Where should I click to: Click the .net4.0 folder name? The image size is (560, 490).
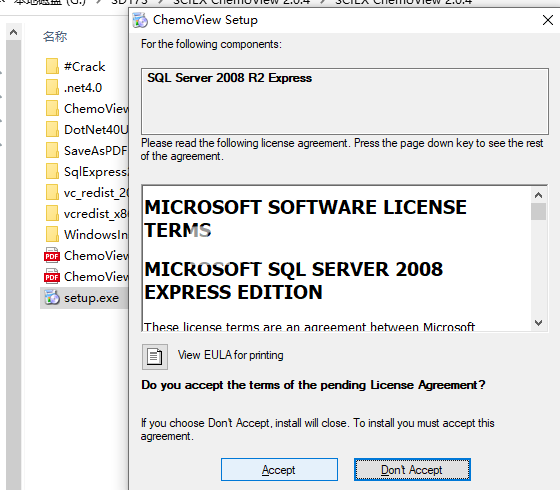coord(83,88)
